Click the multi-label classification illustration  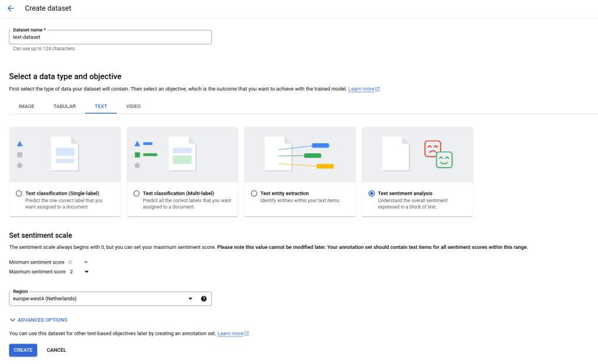pos(182,154)
